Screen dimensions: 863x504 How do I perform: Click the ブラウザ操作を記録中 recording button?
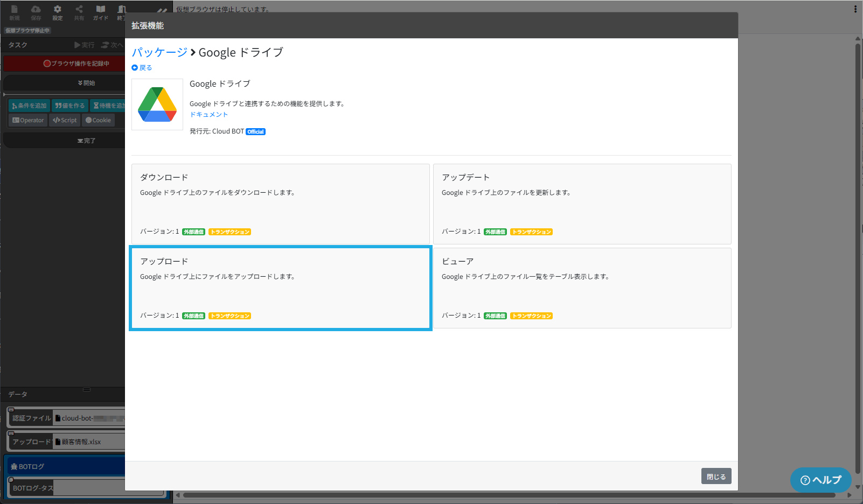pos(65,64)
